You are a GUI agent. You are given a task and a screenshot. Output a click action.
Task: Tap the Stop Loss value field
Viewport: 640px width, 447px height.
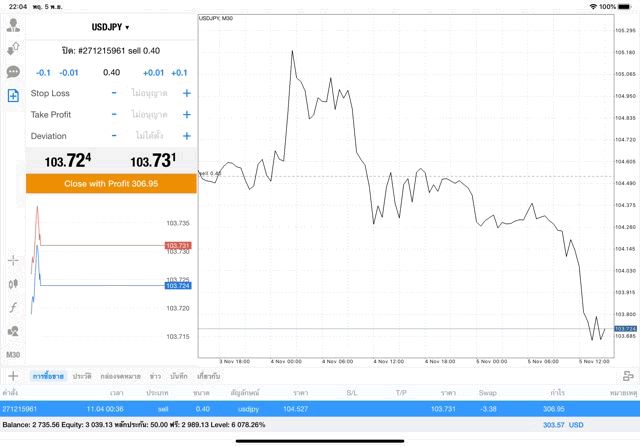point(149,93)
